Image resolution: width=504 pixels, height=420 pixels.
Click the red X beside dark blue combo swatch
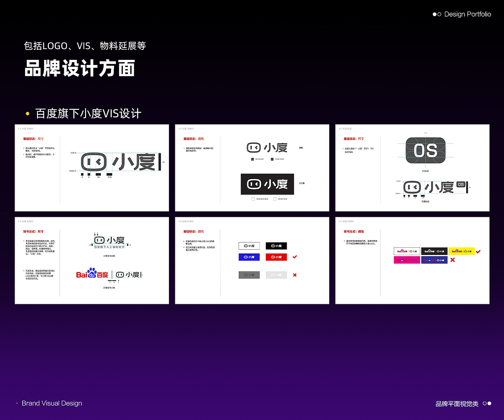[x=452, y=260]
